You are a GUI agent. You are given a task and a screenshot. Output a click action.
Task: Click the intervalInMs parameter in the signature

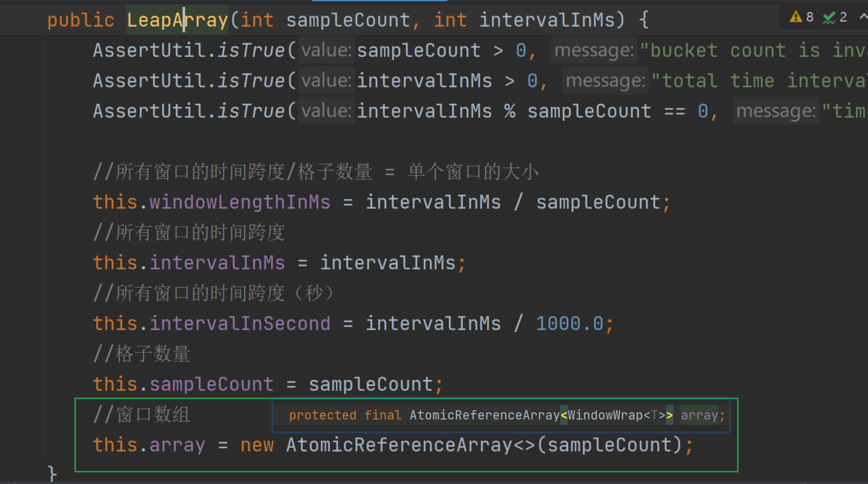pyautogui.click(x=547, y=20)
